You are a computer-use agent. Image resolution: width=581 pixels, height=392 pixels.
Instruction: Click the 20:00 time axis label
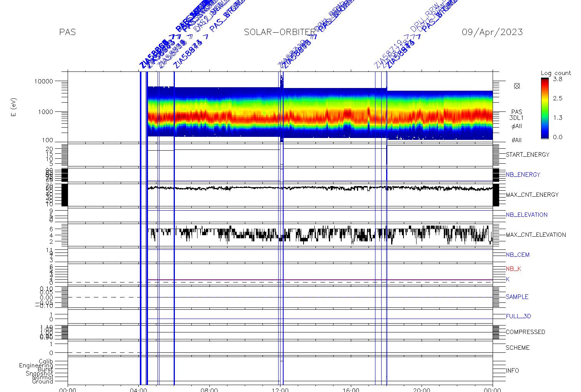point(422,390)
